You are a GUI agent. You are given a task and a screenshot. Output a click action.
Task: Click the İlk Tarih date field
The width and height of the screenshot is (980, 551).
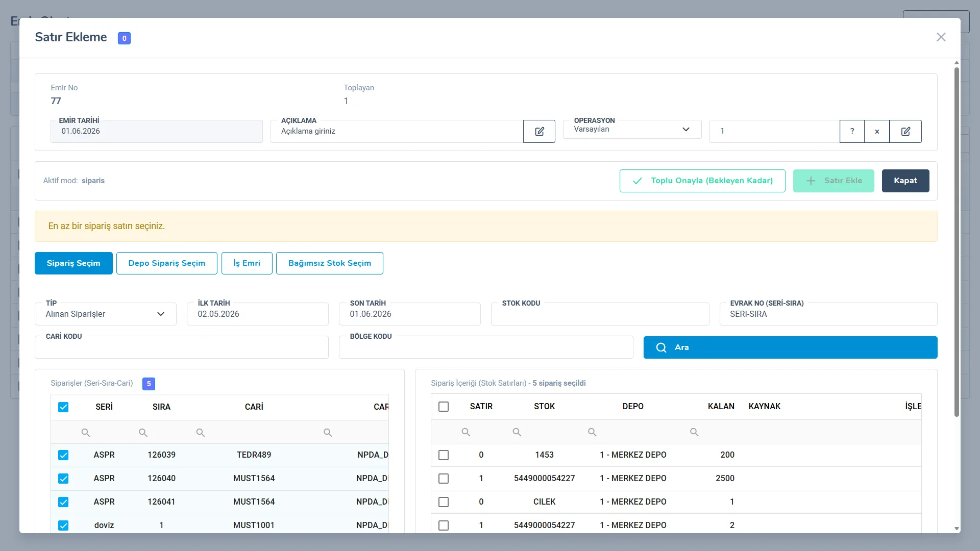[258, 314]
